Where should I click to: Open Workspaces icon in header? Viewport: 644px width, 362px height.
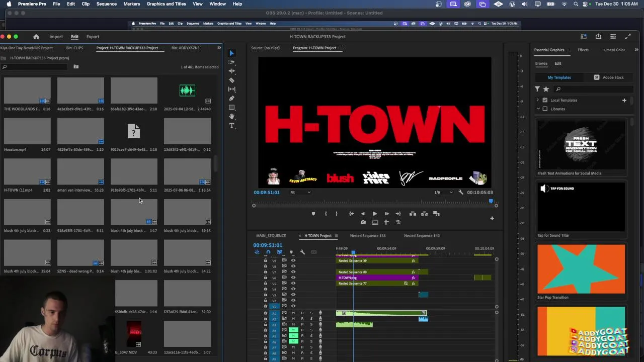[584, 37]
